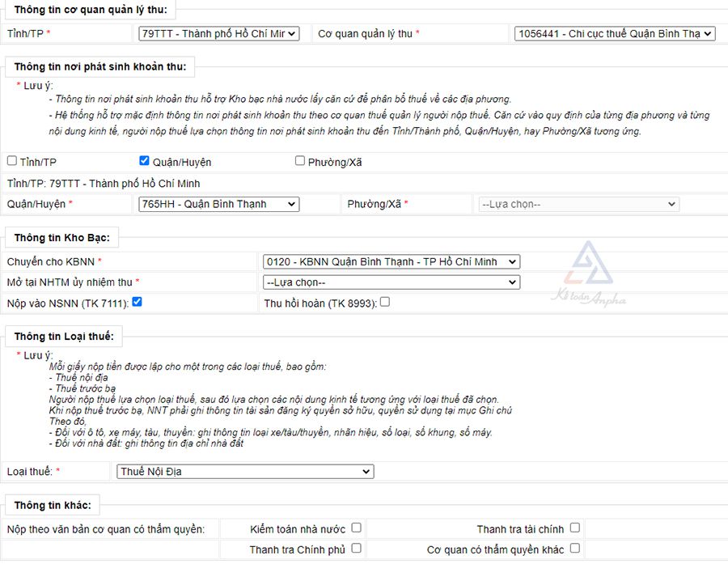Click the Thông tin khác section heading
This screenshot has width=728, height=564.
[53, 506]
